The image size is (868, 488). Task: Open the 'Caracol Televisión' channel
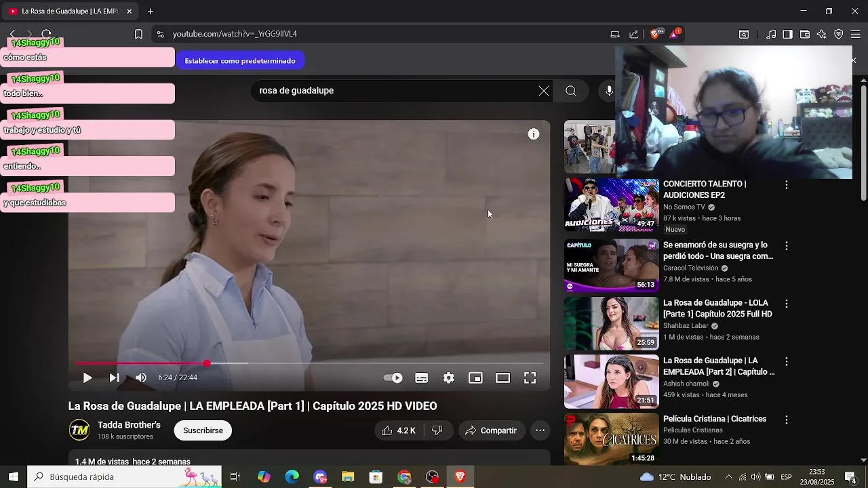pyautogui.click(x=690, y=268)
